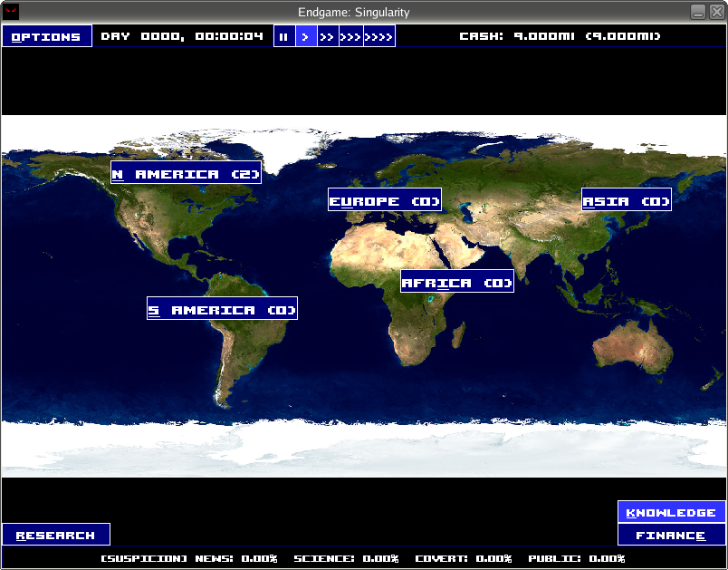The image size is (728, 570).
Task: Close the Endgame: Singularity window
Action: coord(716,12)
